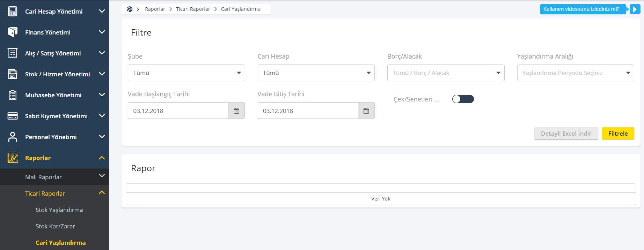644x250 pixels.
Task: Open Personel Yönetimi menu
Action: 51,137
